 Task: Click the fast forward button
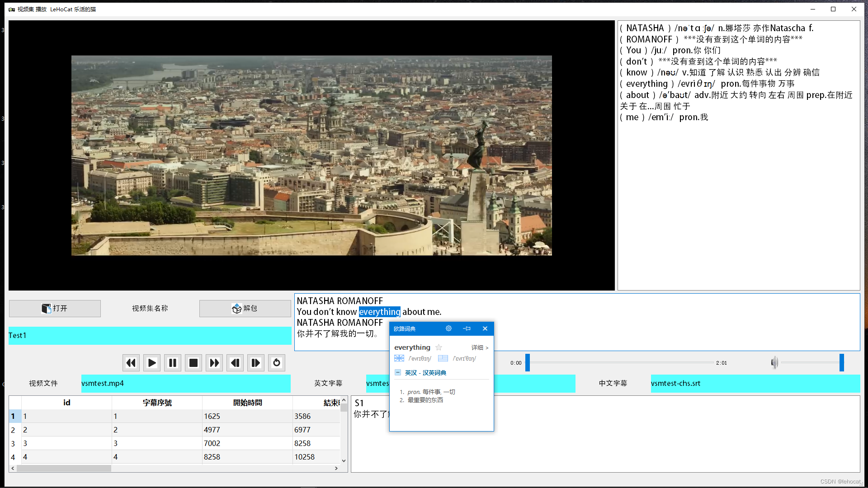214,363
